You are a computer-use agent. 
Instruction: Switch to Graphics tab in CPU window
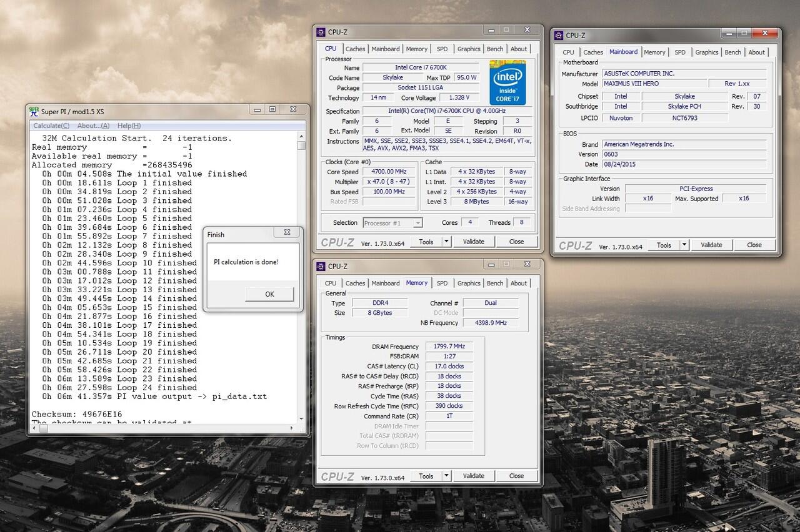coord(469,49)
